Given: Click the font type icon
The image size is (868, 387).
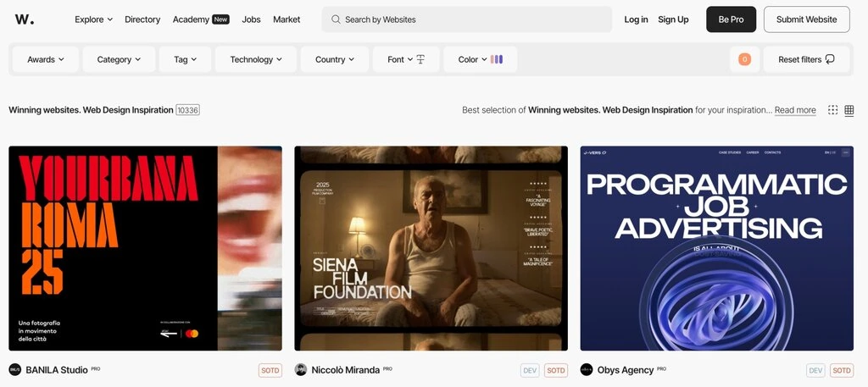Looking at the screenshot, I should tap(420, 59).
